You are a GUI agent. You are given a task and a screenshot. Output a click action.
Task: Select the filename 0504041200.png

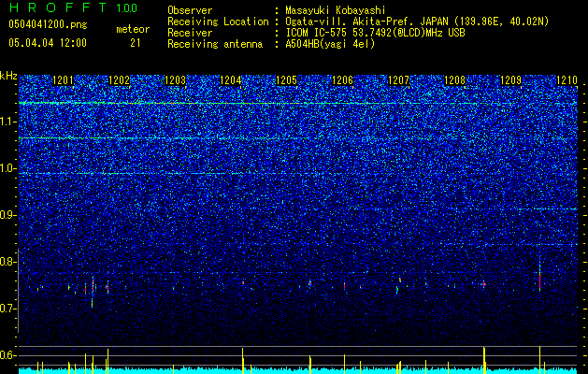[x=48, y=25]
